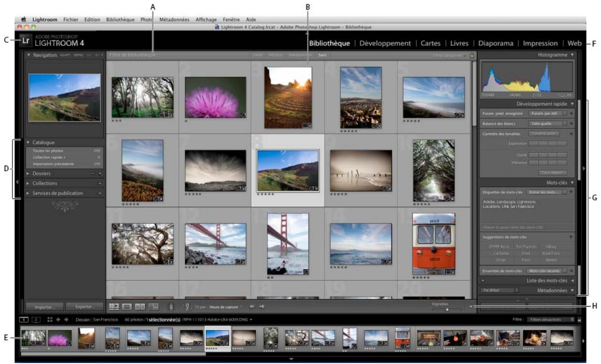Image resolution: width=601 pixels, height=364 pixels.
Task: Expand the Services de publication panel
Action: click(x=28, y=193)
